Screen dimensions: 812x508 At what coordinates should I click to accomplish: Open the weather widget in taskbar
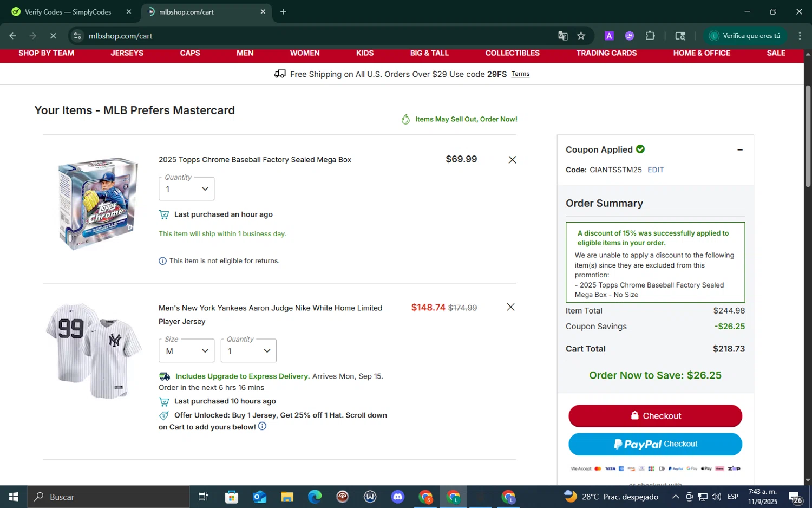(x=611, y=497)
